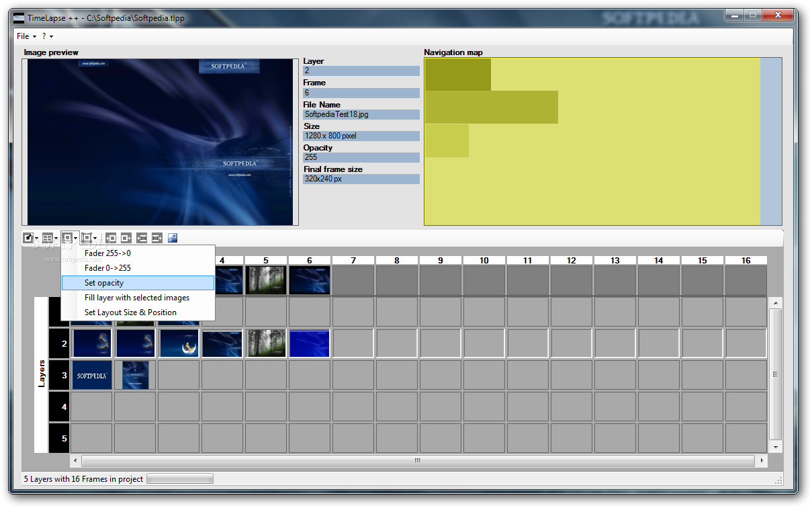Click the grid layout toolbar icon
The width and height of the screenshot is (812, 508).
tap(47, 238)
